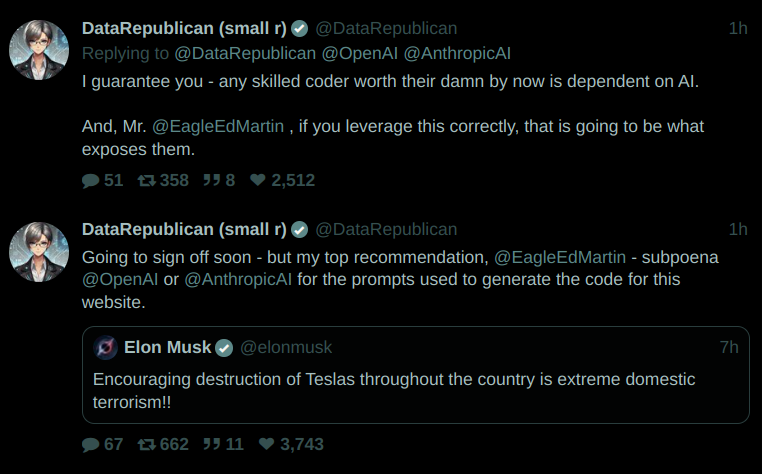The width and height of the screenshot is (762, 474).
Task: Open the first tweet's 1h timestamp
Action: [x=738, y=29]
